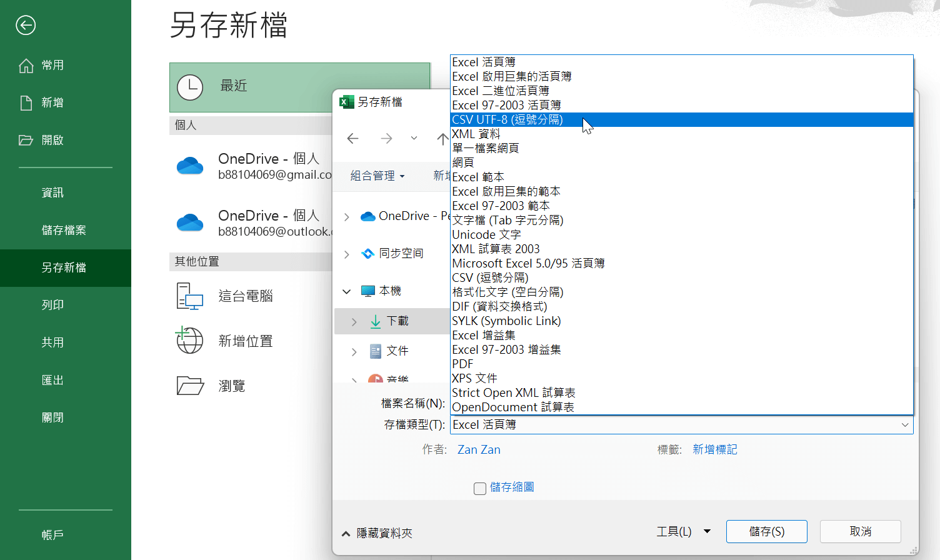940x560 pixels.
Task: Click the 取消 cancel button
Action: click(860, 531)
